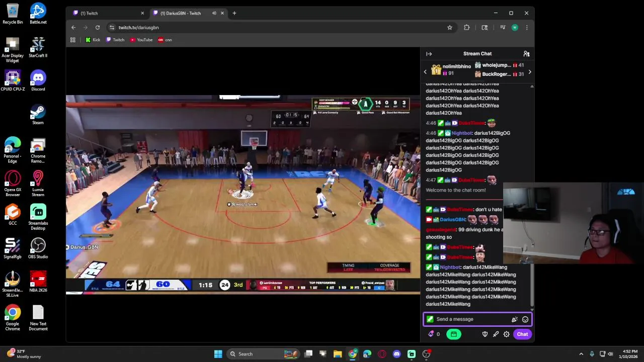Image resolution: width=644 pixels, height=362 pixels.
Task: Open the chat community users list
Action: (x=526, y=54)
